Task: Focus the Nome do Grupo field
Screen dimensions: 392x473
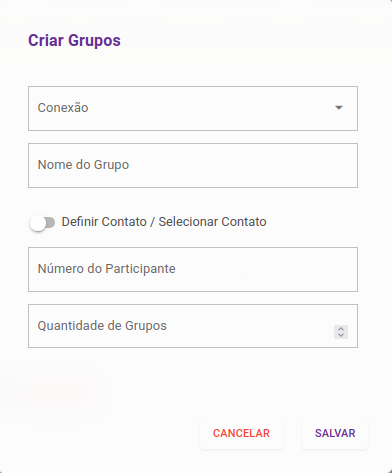Action: pyautogui.click(x=193, y=165)
